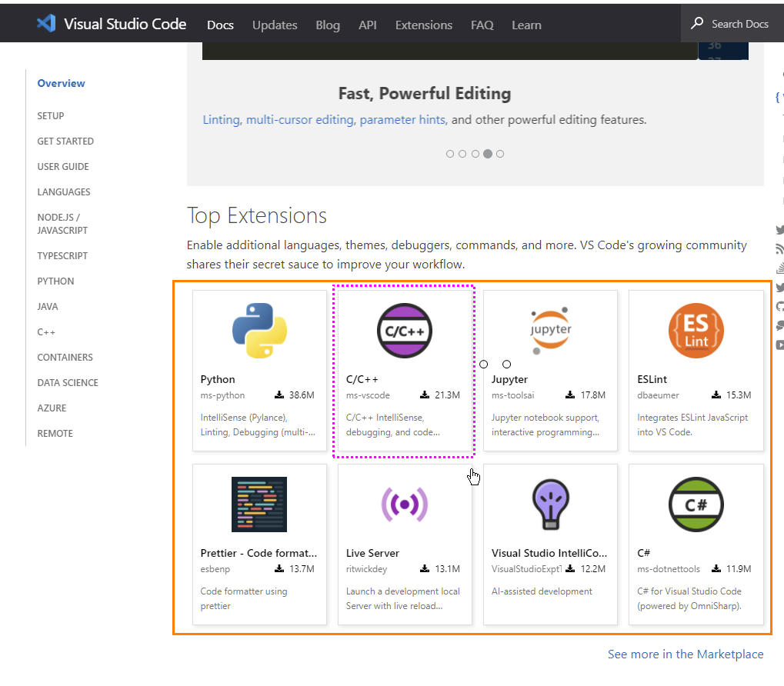Follow the multi-cursor editing link
784x686 pixels.
click(x=299, y=120)
